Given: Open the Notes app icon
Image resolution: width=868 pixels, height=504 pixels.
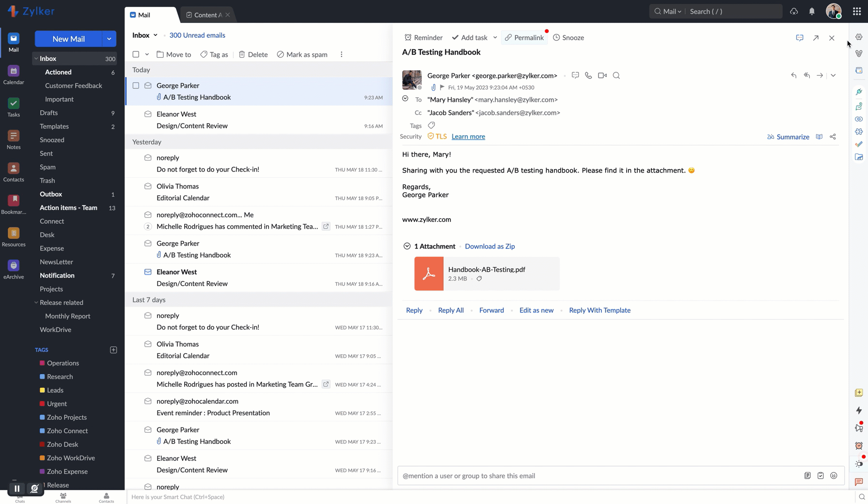Looking at the screenshot, I should [x=14, y=140].
